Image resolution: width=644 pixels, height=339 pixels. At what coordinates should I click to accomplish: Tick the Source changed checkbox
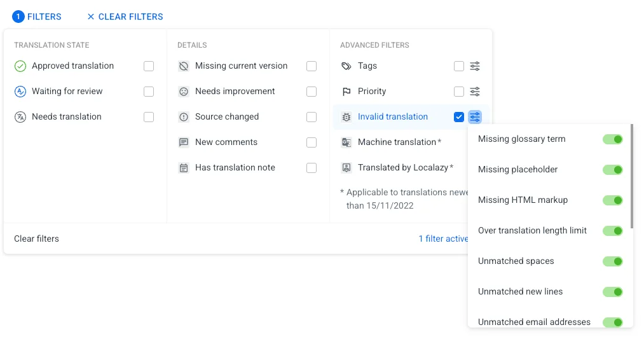point(312,117)
